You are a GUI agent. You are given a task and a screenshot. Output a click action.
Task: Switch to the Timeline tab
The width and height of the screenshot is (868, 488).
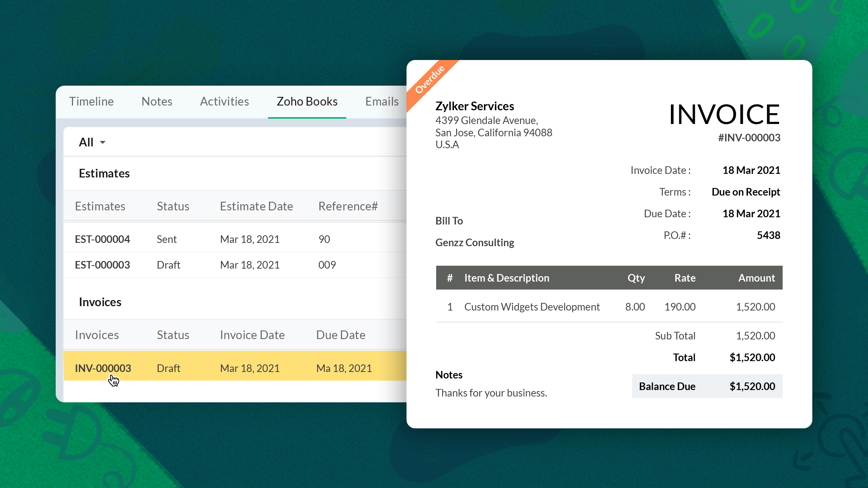tap(91, 101)
